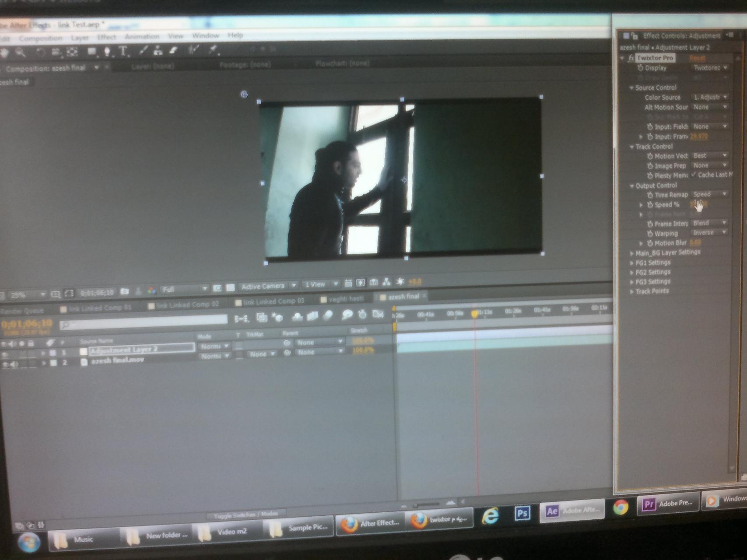The image size is (747, 560).
Task: Click the Motion Blur value
Action: click(x=695, y=242)
